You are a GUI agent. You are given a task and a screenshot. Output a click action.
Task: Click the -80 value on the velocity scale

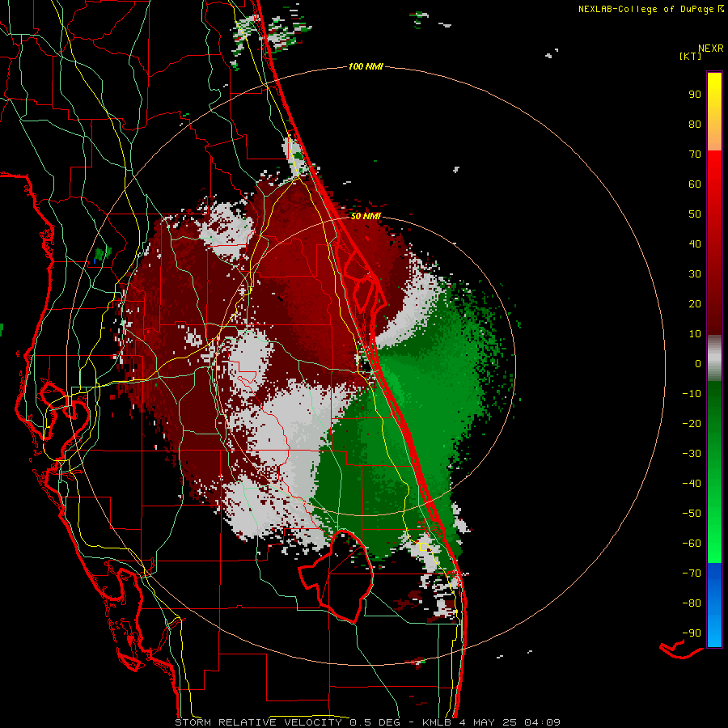[692, 603]
